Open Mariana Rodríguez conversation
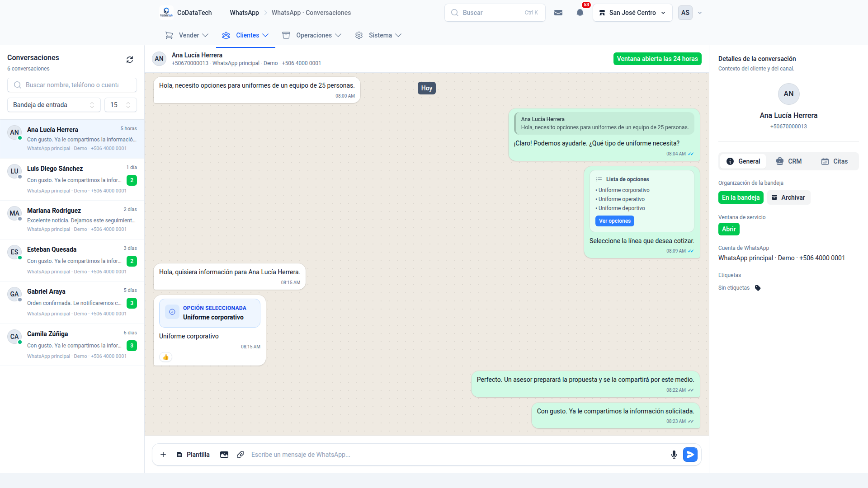 tap(72, 220)
